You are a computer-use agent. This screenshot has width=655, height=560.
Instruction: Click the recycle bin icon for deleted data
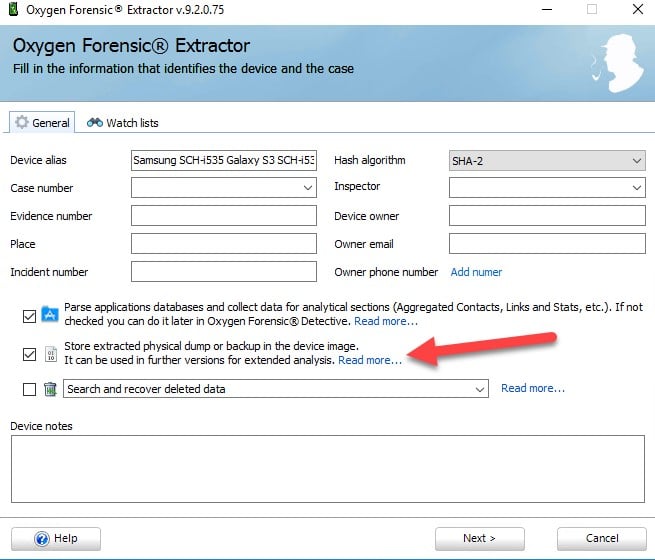50,389
